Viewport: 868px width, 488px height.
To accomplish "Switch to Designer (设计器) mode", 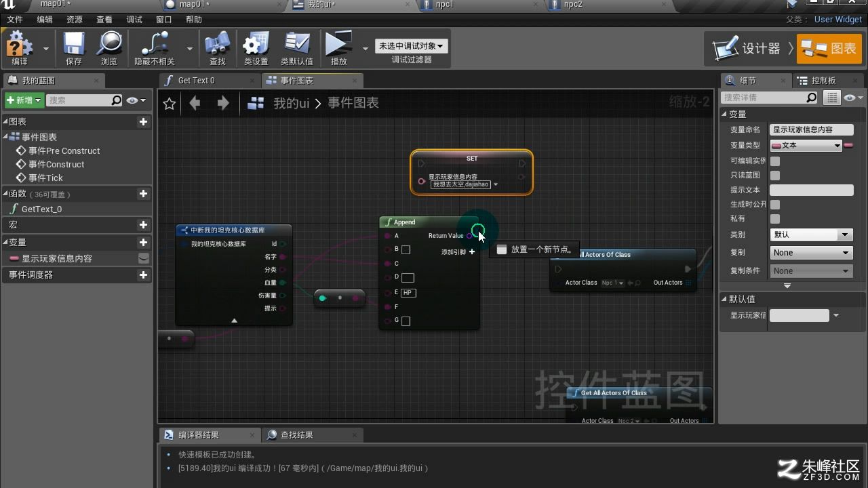I will coord(748,48).
